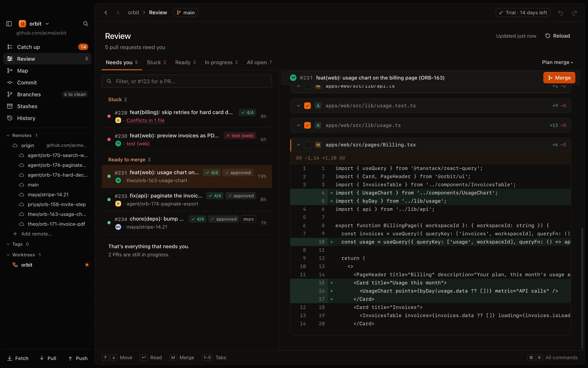Open the Conflicts in 1 file link
588x368 pixels.
pyautogui.click(x=146, y=120)
